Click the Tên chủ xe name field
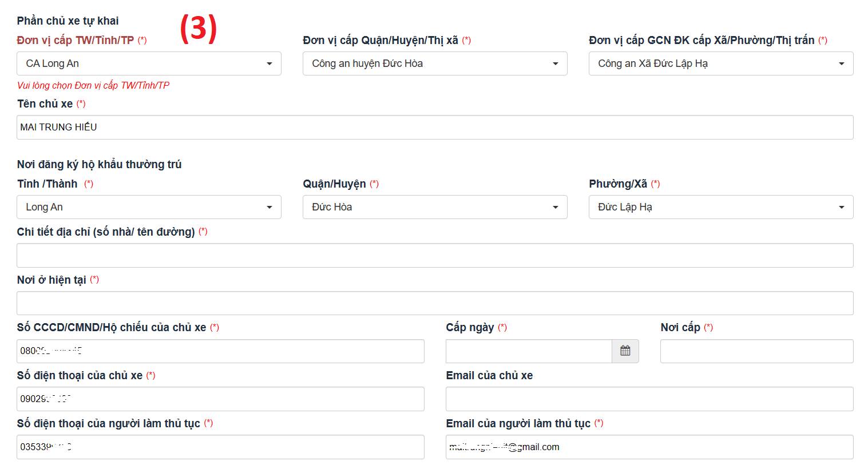The image size is (868, 469). click(435, 128)
